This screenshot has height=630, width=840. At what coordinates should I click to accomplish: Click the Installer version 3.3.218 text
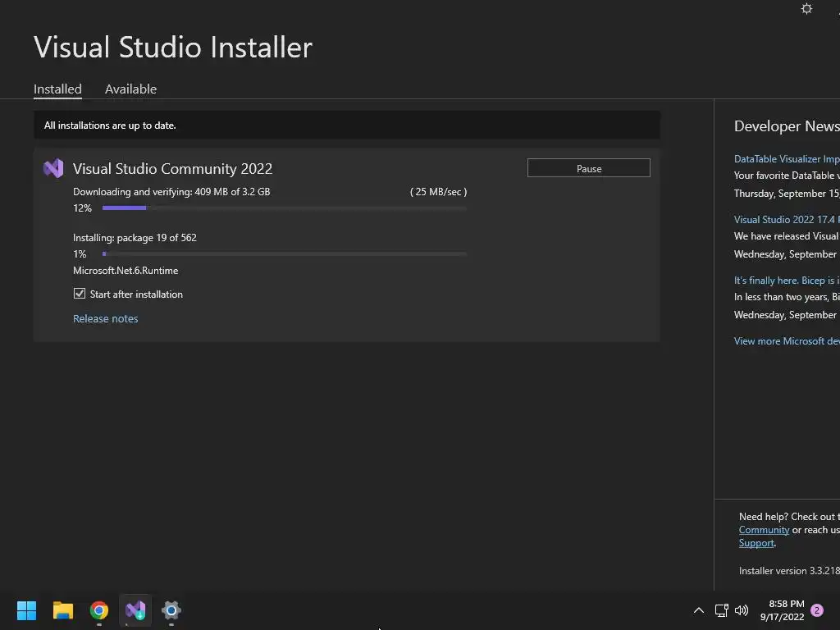pos(789,571)
